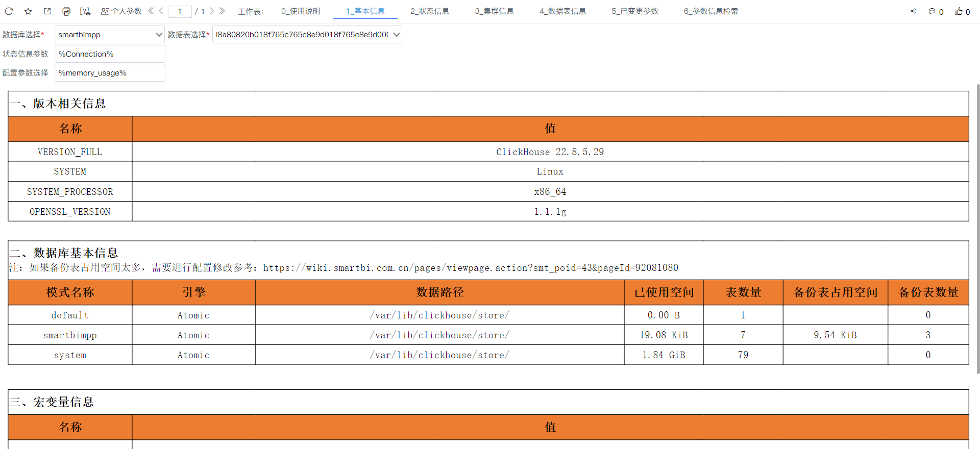Screen dimensions: 980x449
Task: Click the vertical scrollbar on right
Action: (977, 229)
